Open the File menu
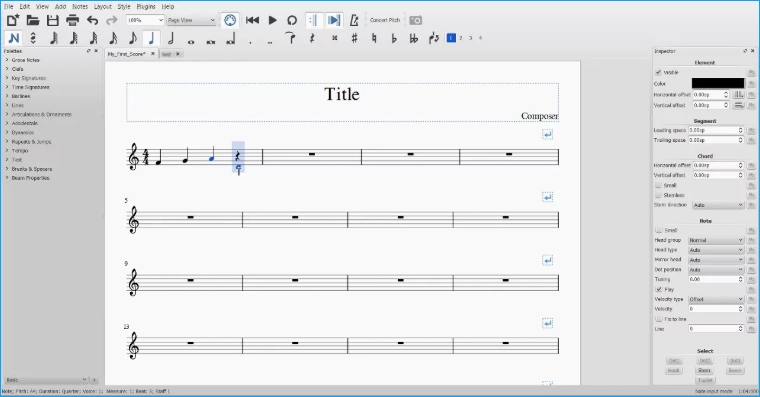The image size is (760, 397). point(9,6)
